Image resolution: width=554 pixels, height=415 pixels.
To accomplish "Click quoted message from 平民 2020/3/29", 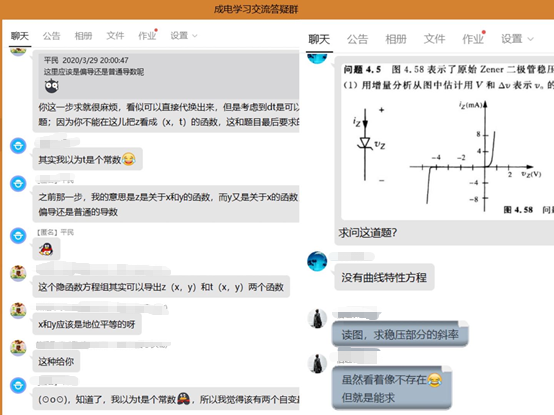I will click(x=169, y=74).
